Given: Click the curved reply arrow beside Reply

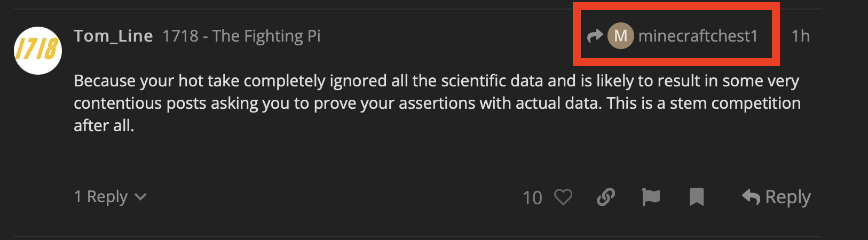Looking at the screenshot, I should point(751,197).
